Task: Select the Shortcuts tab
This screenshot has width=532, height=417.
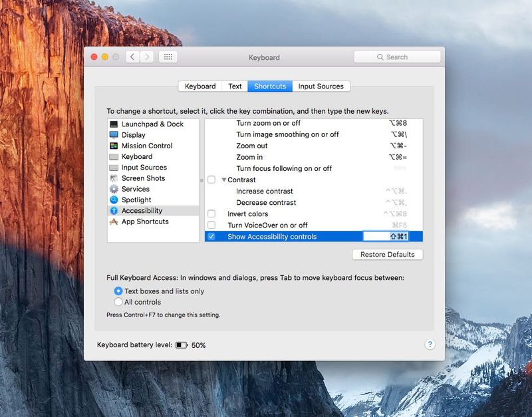Action: click(270, 86)
